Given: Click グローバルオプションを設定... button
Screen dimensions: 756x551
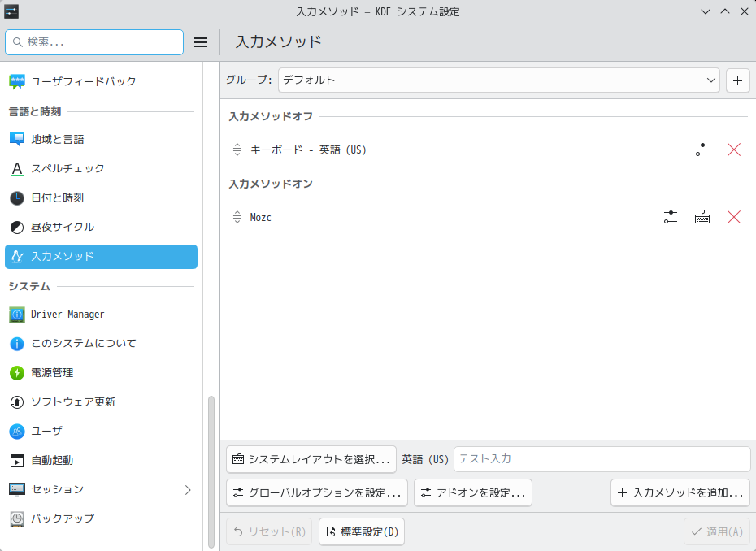Looking at the screenshot, I should click(317, 492).
